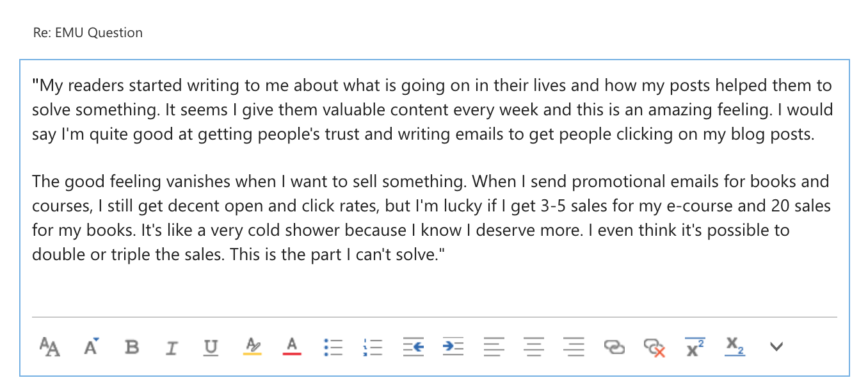868x387 pixels.
Task: Open the font size picker icon
Action: [x=50, y=347]
